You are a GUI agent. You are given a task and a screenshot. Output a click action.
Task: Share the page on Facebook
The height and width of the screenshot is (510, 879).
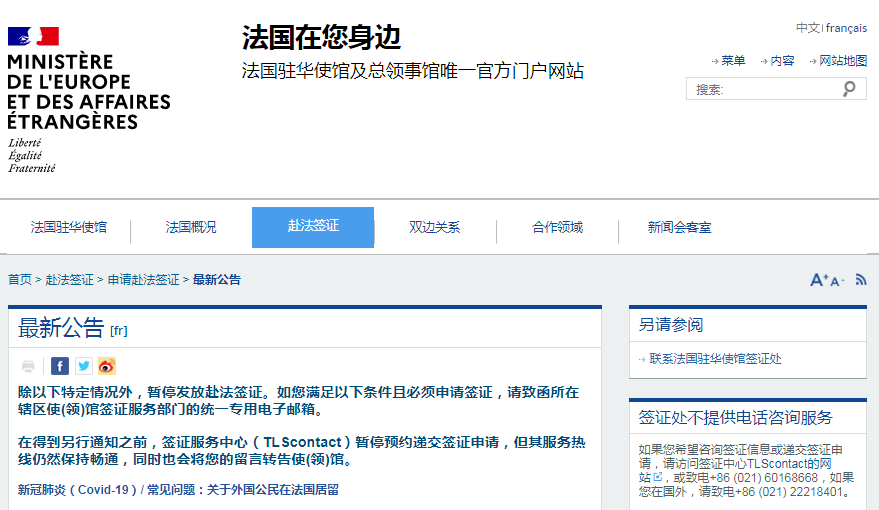pyautogui.click(x=60, y=366)
